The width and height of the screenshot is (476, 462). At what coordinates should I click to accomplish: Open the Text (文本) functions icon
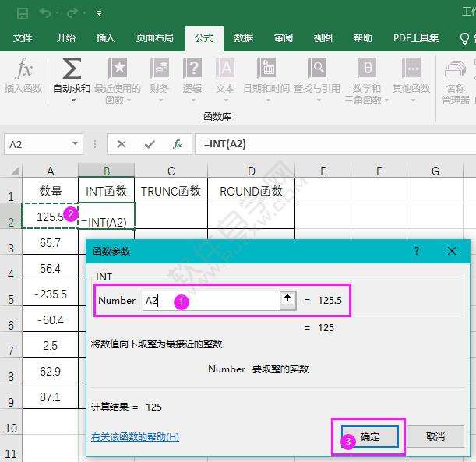point(225,70)
